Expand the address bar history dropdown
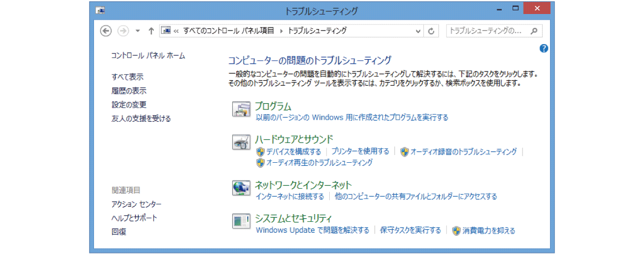Viewport: 644px width, 254px height. pyautogui.click(x=419, y=31)
